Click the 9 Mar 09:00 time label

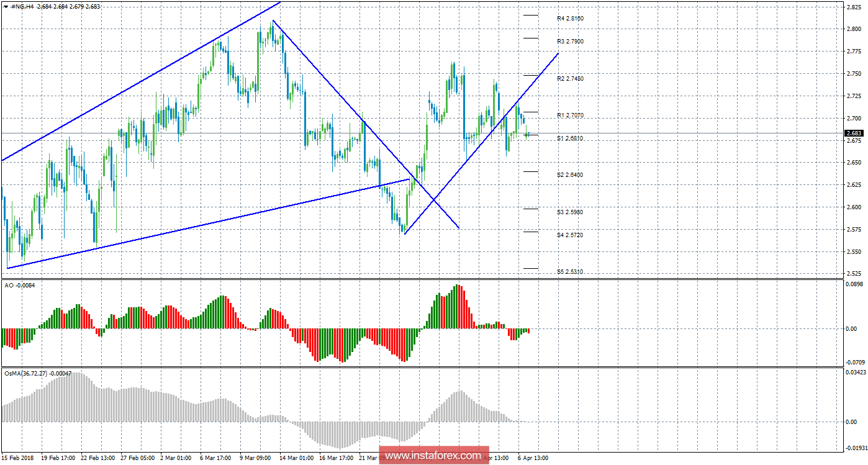pos(255,458)
